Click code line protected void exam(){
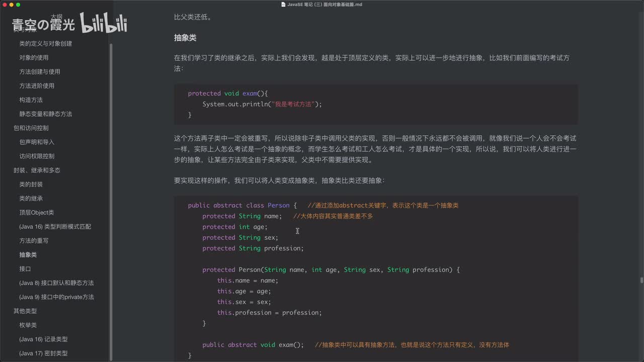Viewport: 644px width, 362px height. point(228,94)
